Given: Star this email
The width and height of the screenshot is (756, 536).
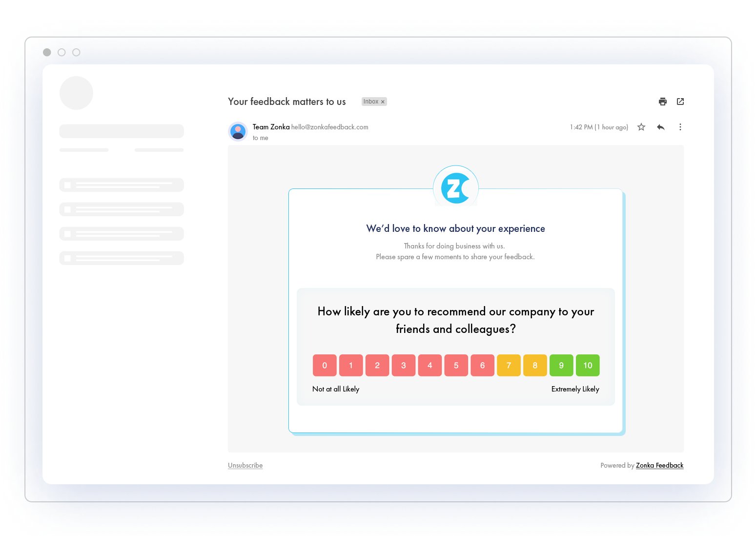Looking at the screenshot, I should (641, 127).
